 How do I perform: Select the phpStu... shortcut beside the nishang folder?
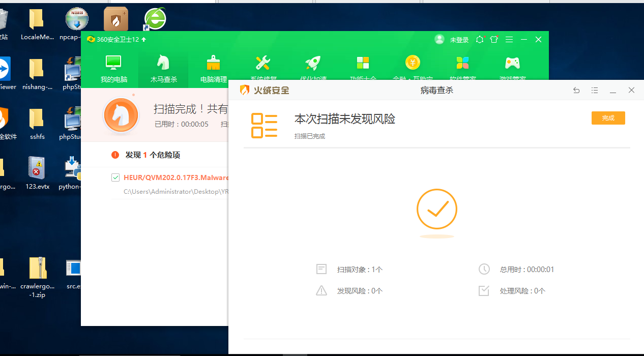pyautogui.click(x=72, y=74)
